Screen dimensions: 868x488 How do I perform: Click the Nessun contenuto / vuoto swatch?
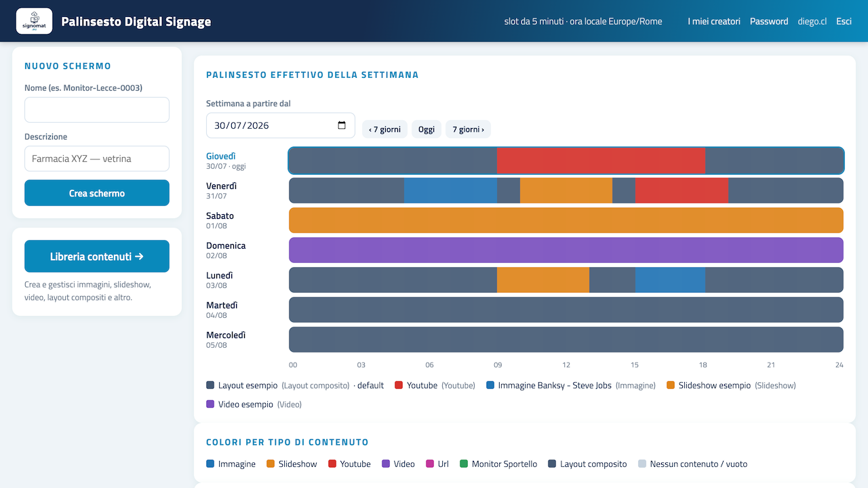click(x=642, y=464)
